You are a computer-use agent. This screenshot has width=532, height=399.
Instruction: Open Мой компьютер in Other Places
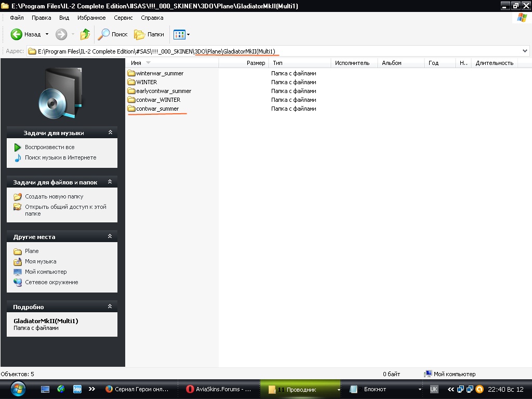46,272
